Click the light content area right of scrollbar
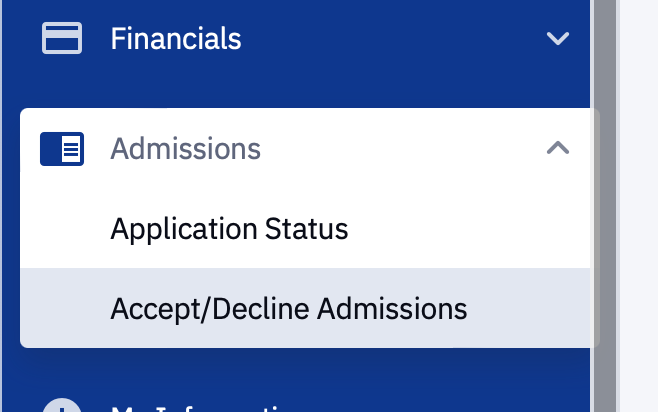 (638, 200)
